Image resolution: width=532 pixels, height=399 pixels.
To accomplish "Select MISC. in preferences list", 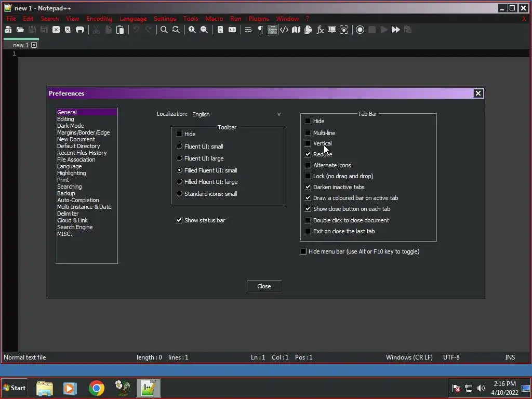I will [x=64, y=234].
